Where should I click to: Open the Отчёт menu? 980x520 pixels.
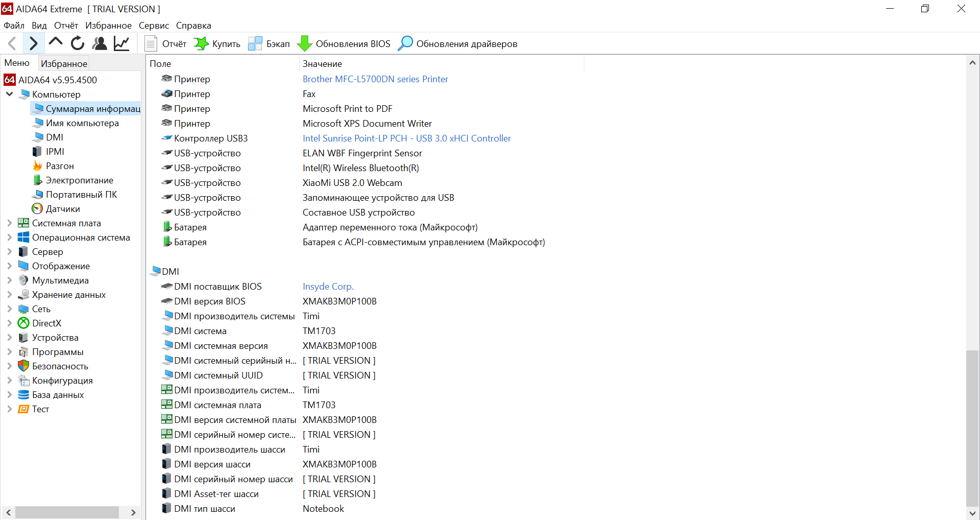coord(66,26)
